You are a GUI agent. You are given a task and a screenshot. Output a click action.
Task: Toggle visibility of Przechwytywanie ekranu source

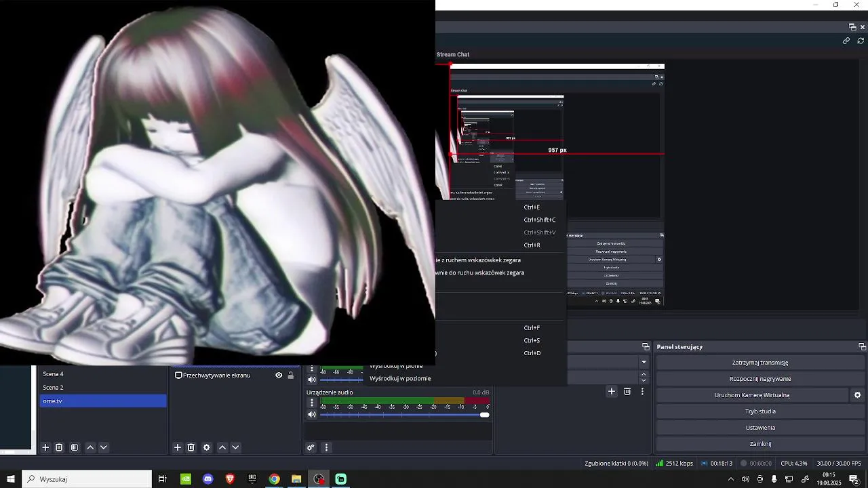[279, 375]
